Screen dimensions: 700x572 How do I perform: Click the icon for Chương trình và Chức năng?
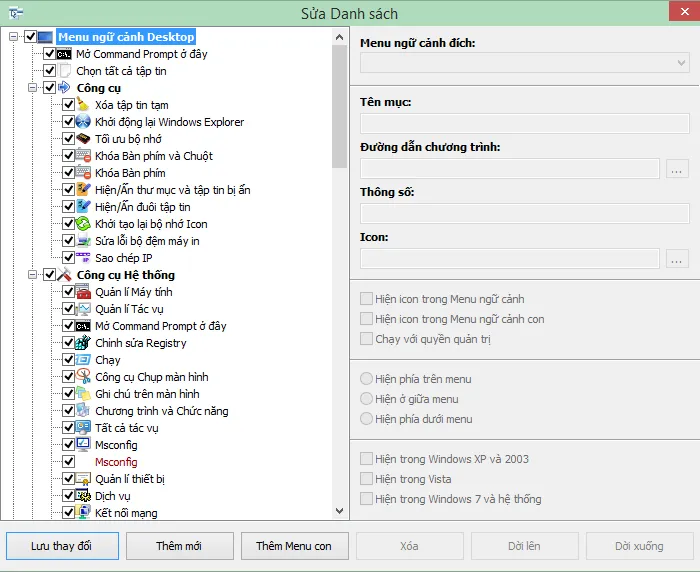tap(83, 410)
